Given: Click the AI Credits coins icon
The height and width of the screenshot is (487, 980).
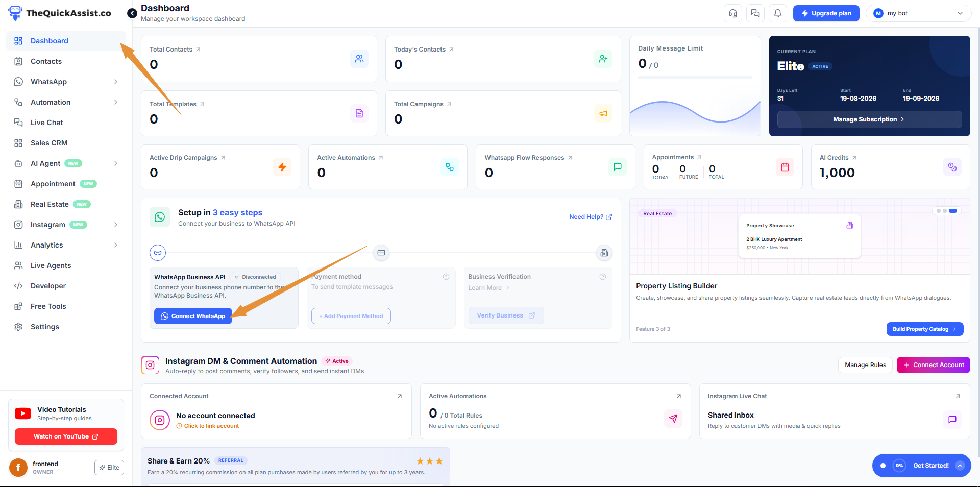Looking at the screenshot, I should pos(952,167).
